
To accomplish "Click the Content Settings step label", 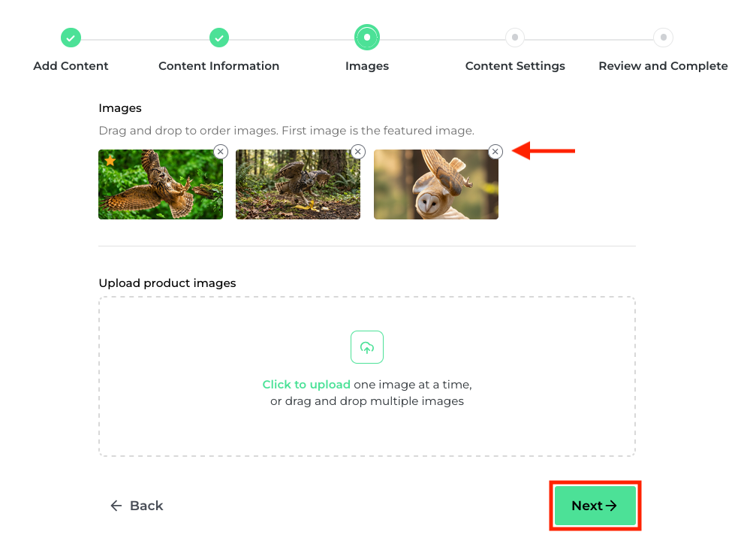I will pyautogui.click(x=515, y=66).
